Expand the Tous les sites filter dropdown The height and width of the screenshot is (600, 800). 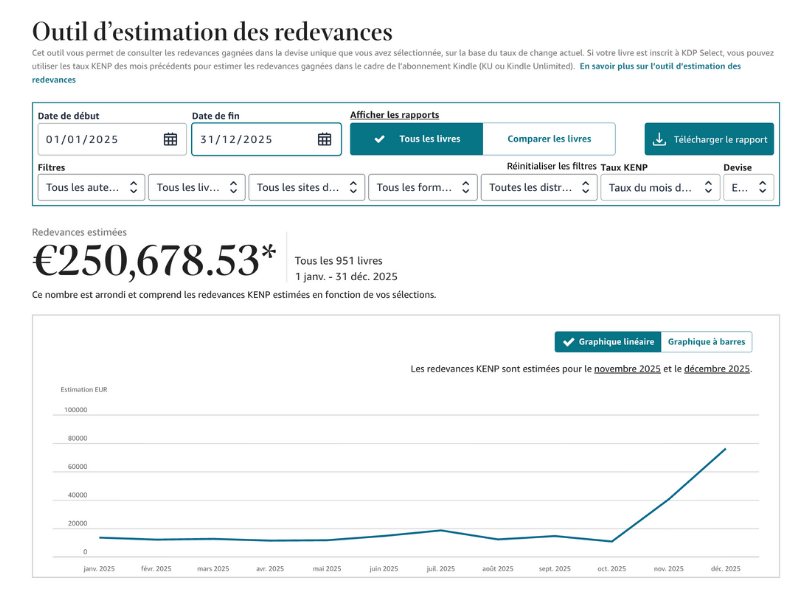[306, 187]
